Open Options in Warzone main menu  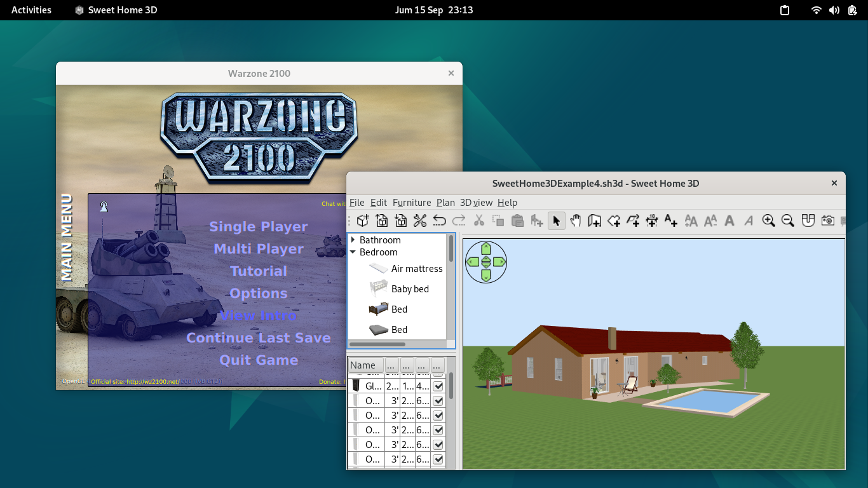click(259, 294)
